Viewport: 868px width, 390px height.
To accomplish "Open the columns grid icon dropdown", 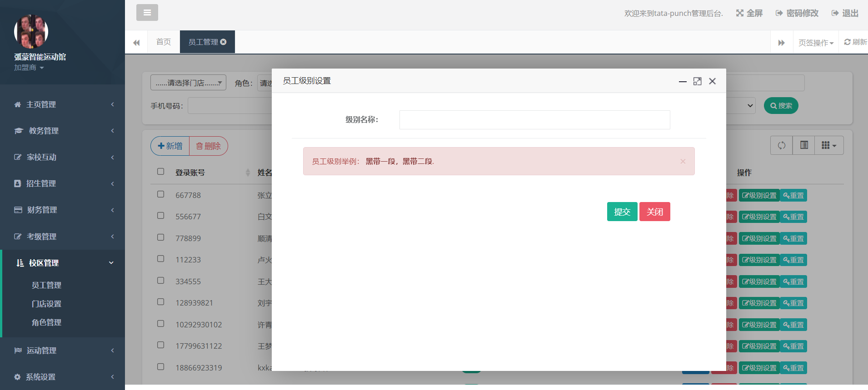I will tap(828, 145).
